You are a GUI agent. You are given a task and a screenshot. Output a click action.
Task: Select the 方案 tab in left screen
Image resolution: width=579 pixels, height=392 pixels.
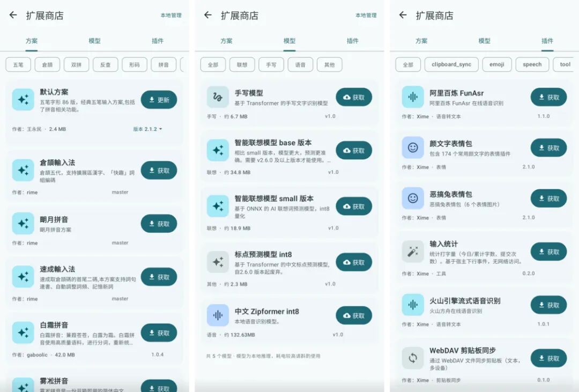point(32,41)
